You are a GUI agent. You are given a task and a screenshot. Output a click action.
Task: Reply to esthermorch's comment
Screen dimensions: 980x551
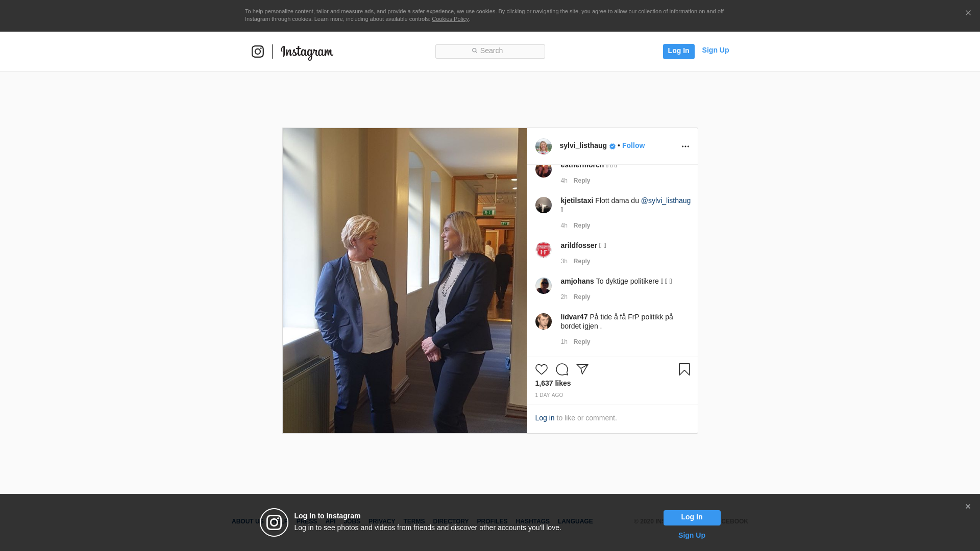pyautogui.click(x=581, y=181)
